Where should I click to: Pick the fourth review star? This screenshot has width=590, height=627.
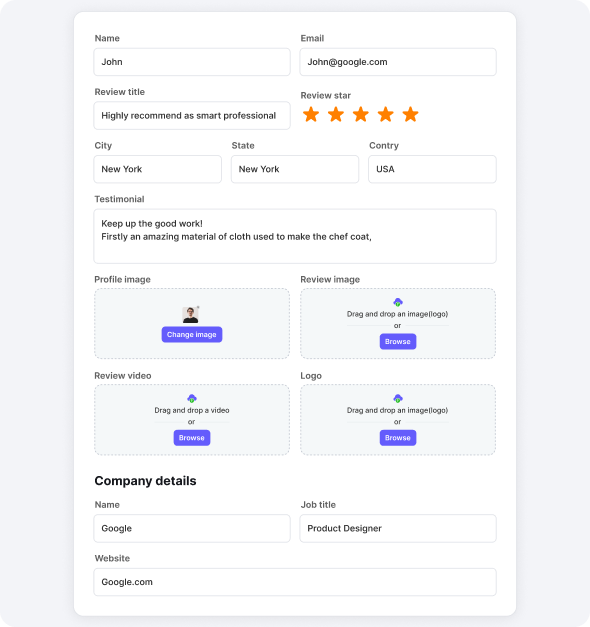click(386, 114)
